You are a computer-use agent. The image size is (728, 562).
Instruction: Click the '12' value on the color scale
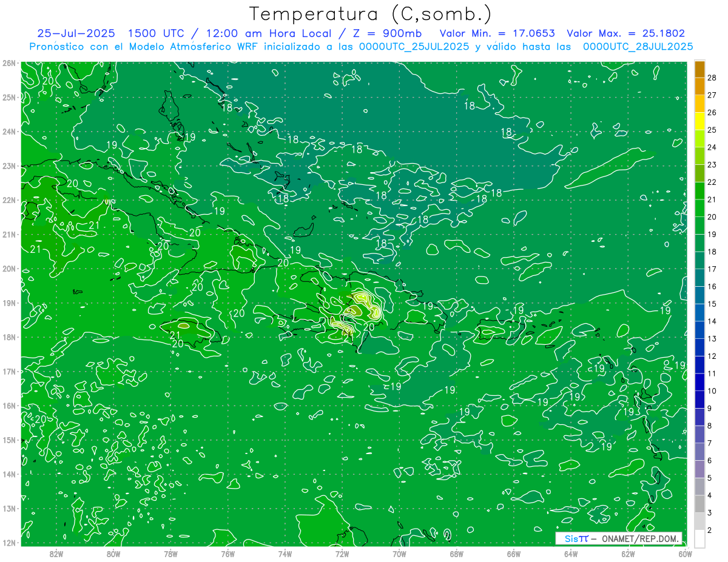pos(712,356)
